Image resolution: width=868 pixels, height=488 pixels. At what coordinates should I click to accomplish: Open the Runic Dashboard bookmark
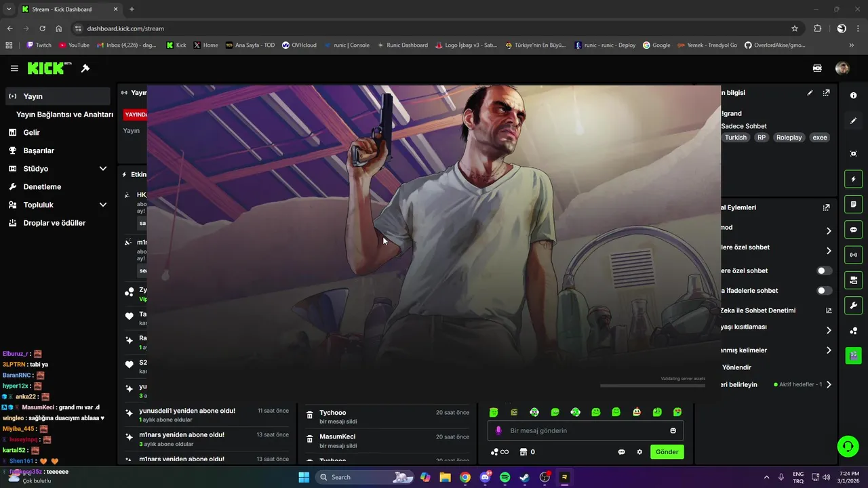[x=403, y=45]
